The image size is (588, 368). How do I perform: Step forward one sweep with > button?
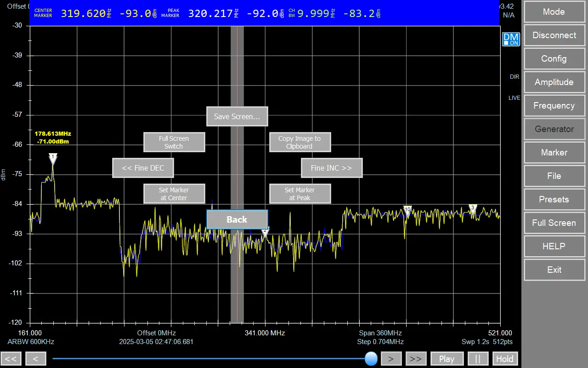[391, 359]
